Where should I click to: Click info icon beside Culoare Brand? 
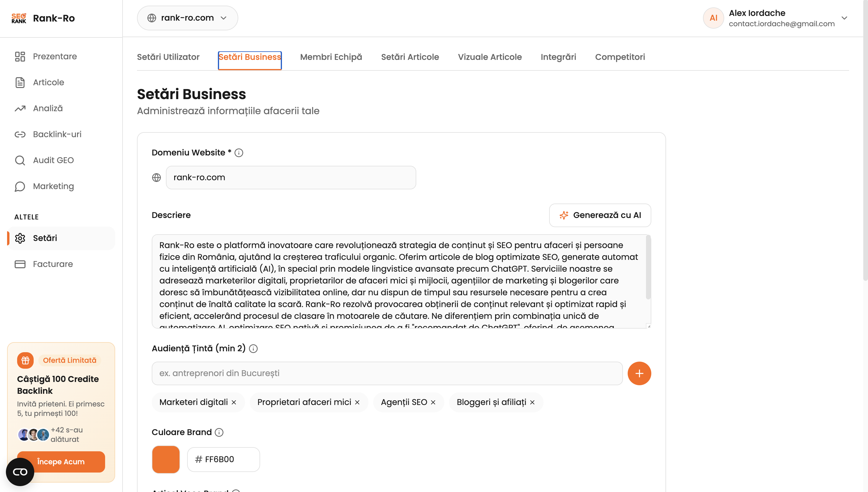(219, 432)
